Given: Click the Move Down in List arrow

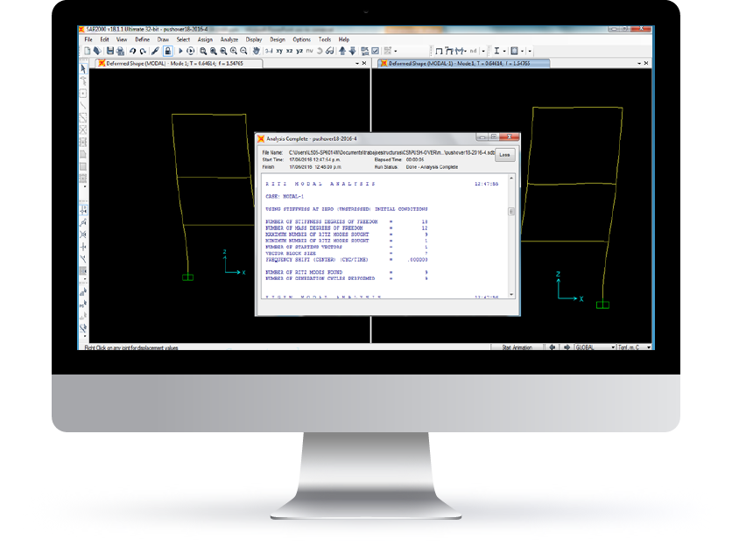Looking at the screenshot, I should 353,51.
